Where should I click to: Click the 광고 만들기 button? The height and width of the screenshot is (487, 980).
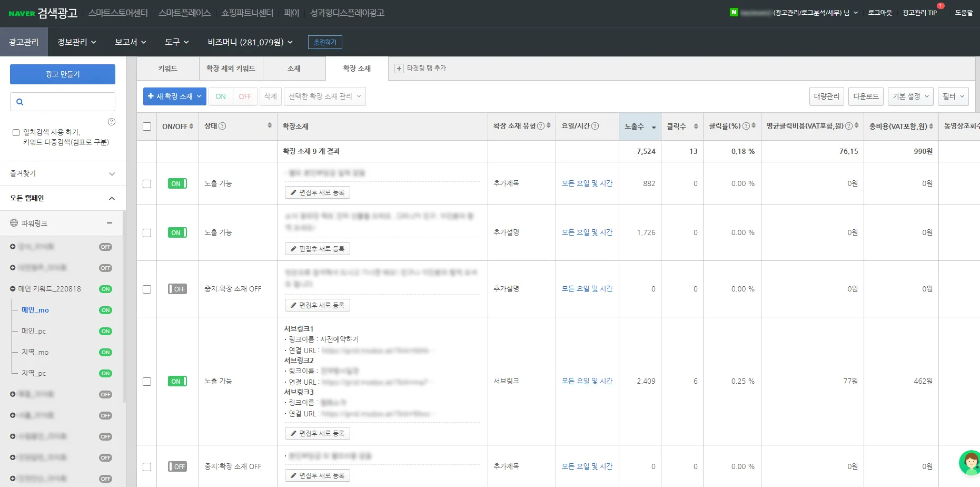(x=63, y=74)
